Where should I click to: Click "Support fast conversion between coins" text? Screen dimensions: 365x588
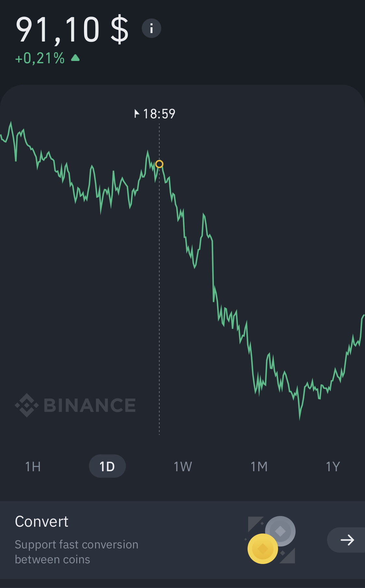point(77,552)
